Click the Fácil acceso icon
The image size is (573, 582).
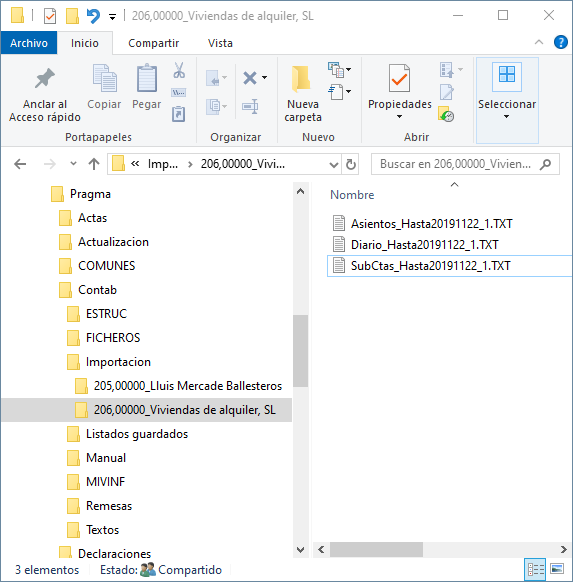(x=336, y=92)
